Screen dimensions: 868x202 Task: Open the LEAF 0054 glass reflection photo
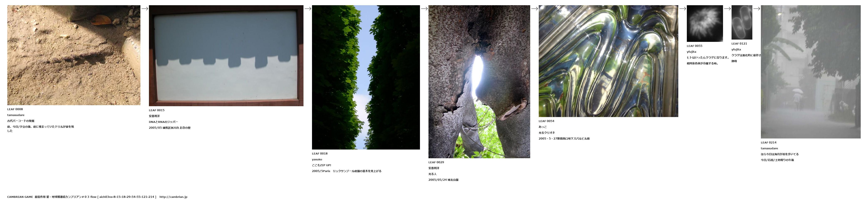pyautogui.click(x=608, y=61)
